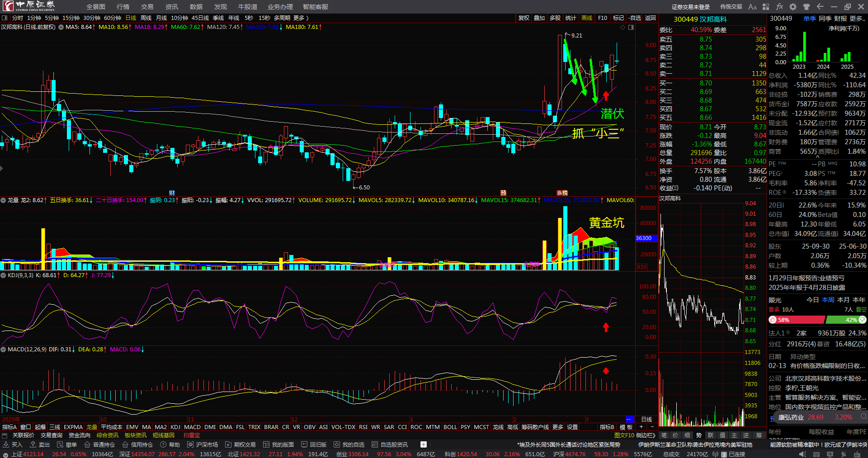The image size is (868, 458).
Task: Select the MACD indicator button
Action: point(192,427)
